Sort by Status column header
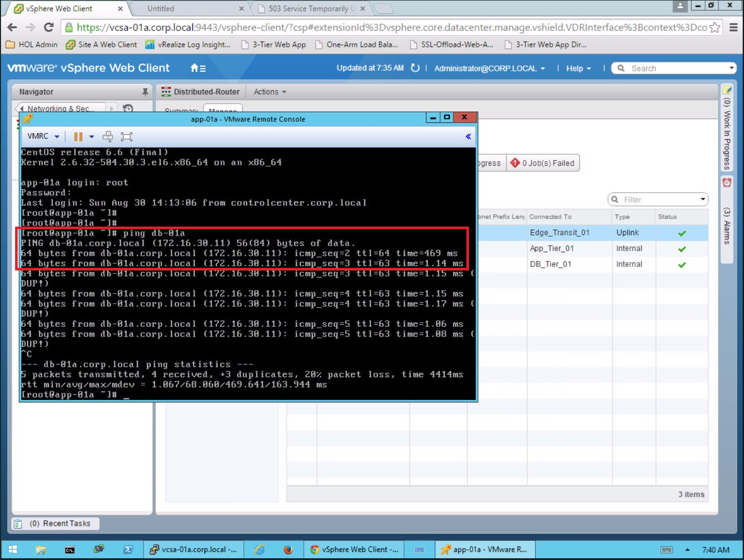The width and height of the screenshot is (744, 560). (682, 217)
